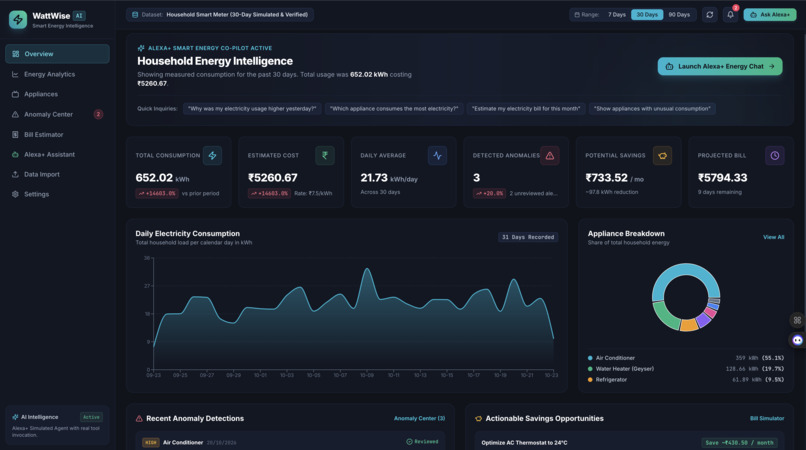Screen dimensions: 806x450
Task: Click the 31 Days Recorded badge
Action: 528,237
